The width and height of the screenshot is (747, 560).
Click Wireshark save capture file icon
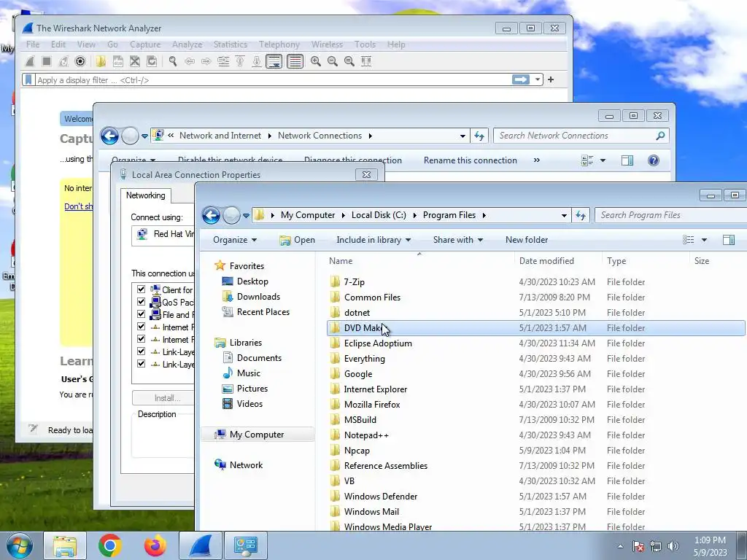click(x=117, y=61)
